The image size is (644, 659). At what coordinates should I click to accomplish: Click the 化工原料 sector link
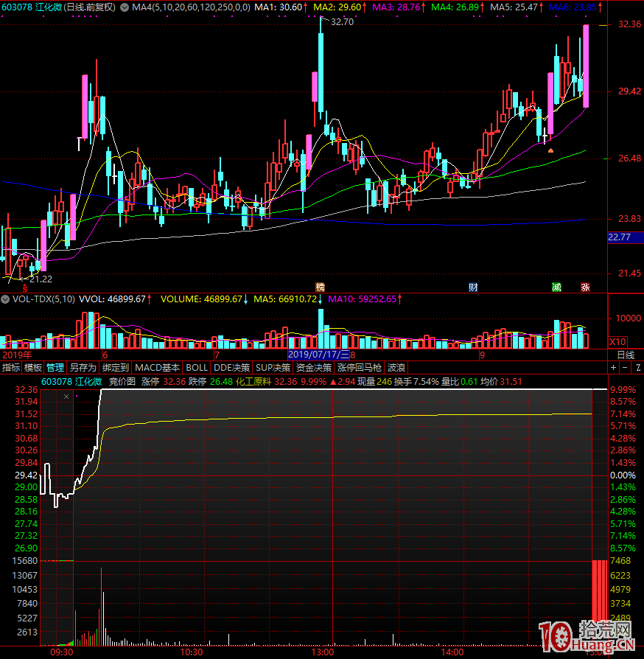point(253,382)
